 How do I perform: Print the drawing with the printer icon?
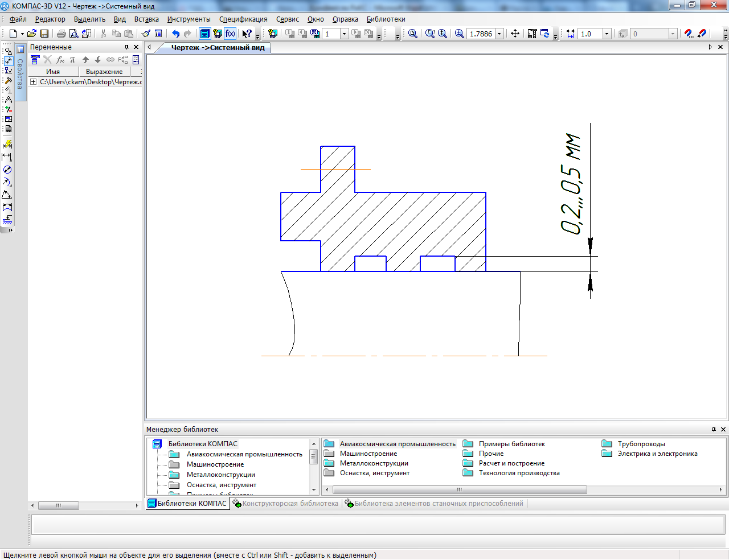click(62, 34)
